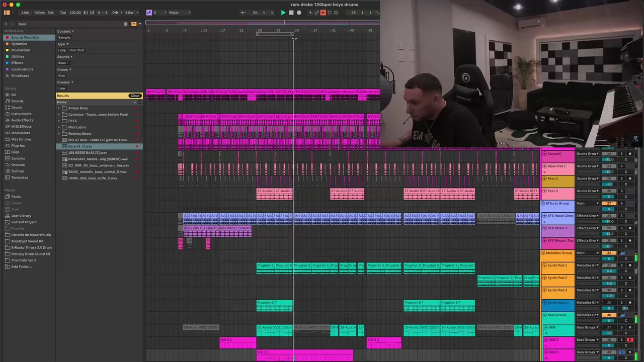Open Max for Live library category
The height and width of the screenshot is (362, 644).
(x=21, y=139)
